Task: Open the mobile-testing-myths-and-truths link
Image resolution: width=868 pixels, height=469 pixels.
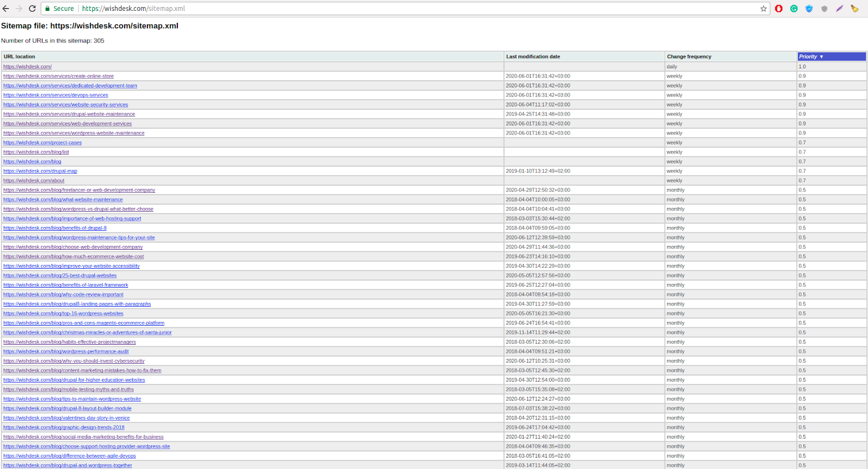Action: (68, 390)
